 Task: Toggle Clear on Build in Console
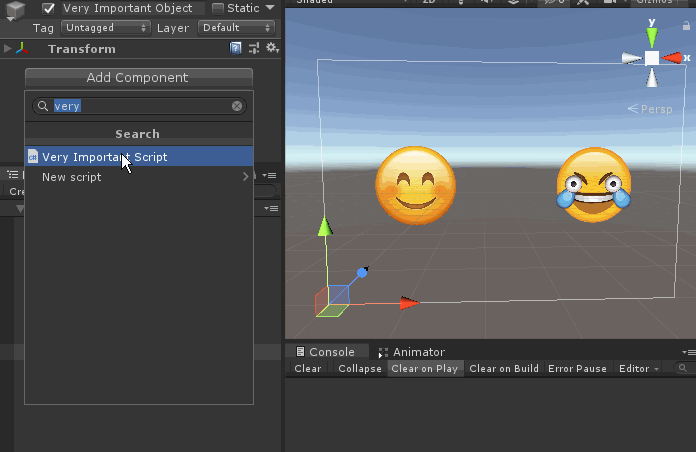(x=504, y=369)
